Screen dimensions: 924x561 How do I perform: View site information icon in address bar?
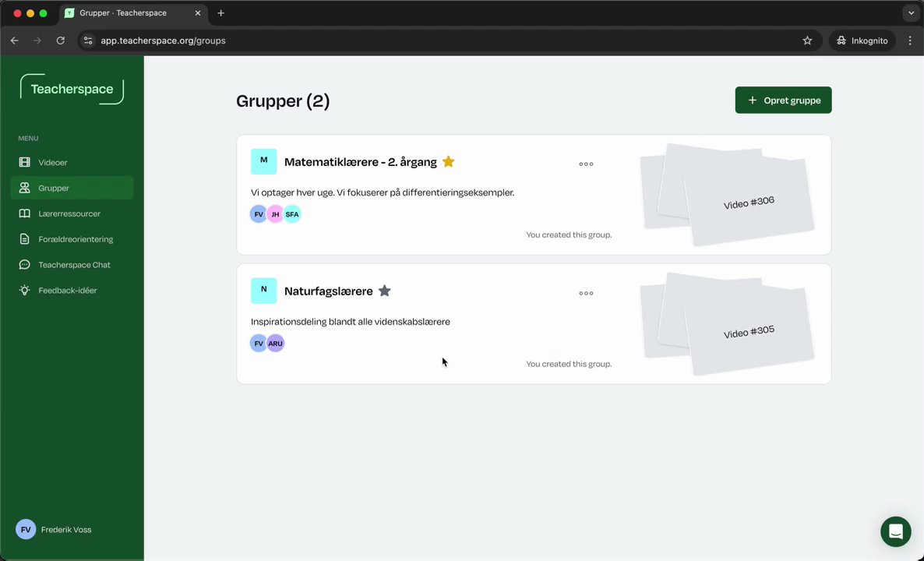pos(88,41)
